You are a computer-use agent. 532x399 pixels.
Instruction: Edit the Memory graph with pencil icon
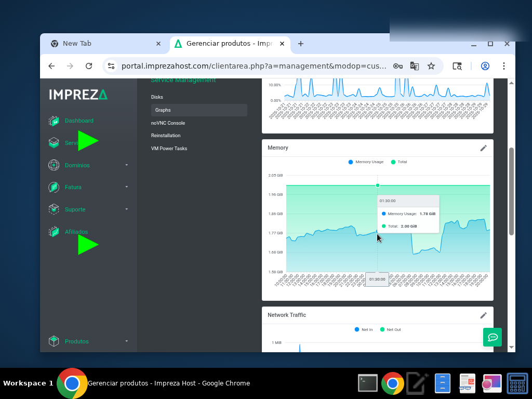click(x=484, y=148)
